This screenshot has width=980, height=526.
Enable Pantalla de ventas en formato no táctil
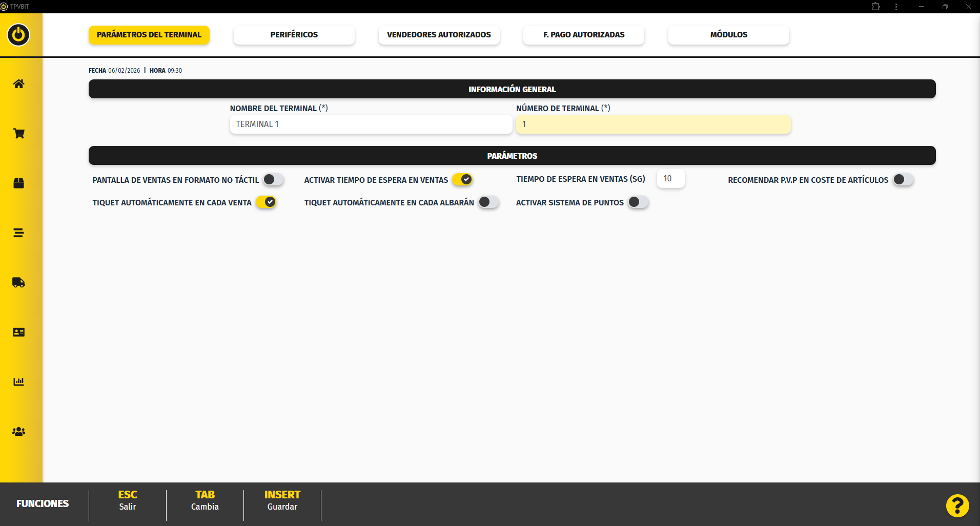click(273, 180)
